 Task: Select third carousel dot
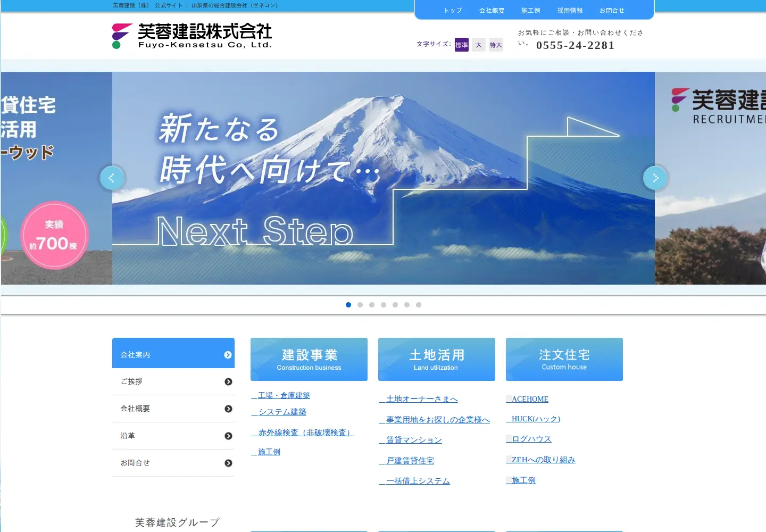point(372,305)
